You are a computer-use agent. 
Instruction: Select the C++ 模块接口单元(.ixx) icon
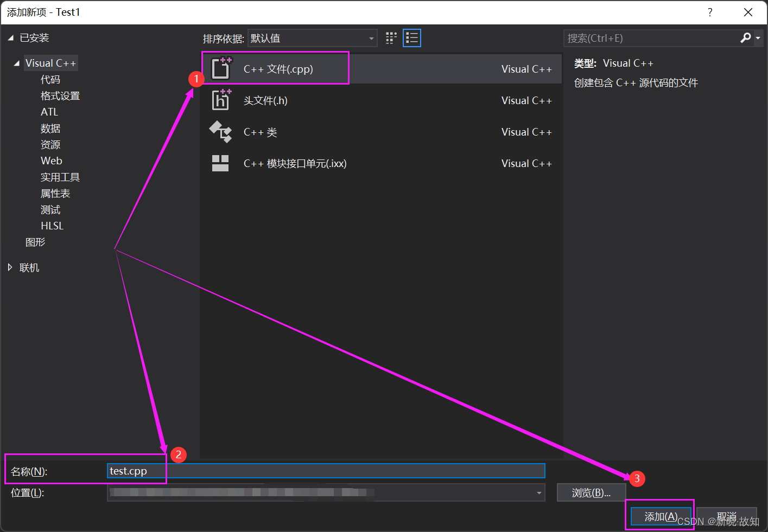click(220, 163)
